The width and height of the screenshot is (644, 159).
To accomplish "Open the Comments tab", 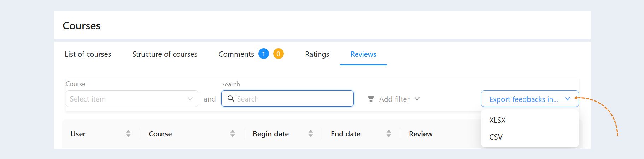I will click(x=236, y=54).
